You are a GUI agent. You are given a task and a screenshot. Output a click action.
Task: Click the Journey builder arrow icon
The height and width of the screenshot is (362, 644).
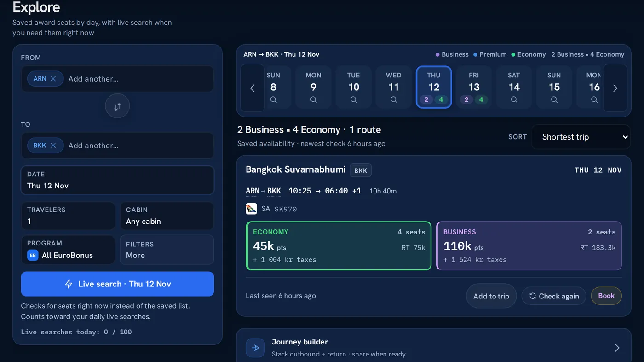click(255, 348)
